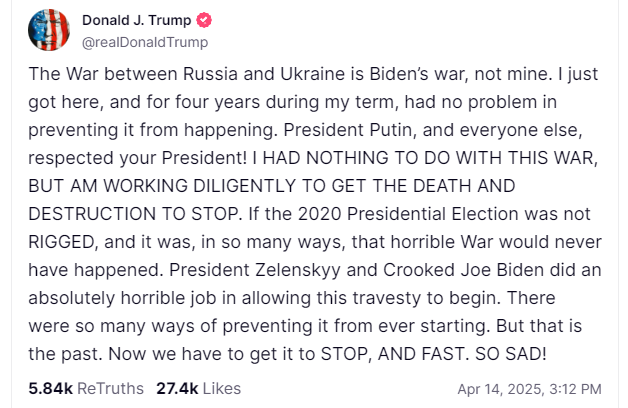Visit the @realDonaldTrump handle link

(145, 42)
